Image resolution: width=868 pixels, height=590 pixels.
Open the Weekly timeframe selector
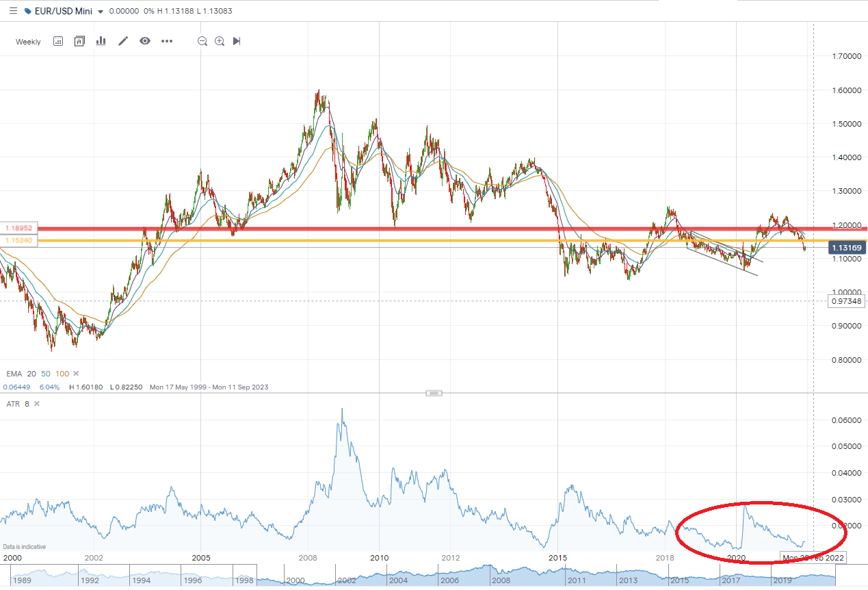click(28, 42)
